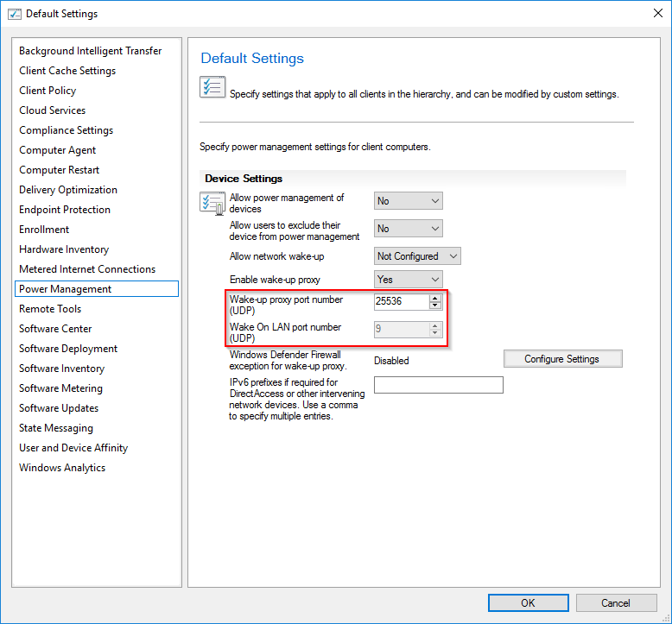Viewport: 672px width, 624px height.
Task: Expand the Allow network wake-up dropdown
Action: [x=417, y=256]
